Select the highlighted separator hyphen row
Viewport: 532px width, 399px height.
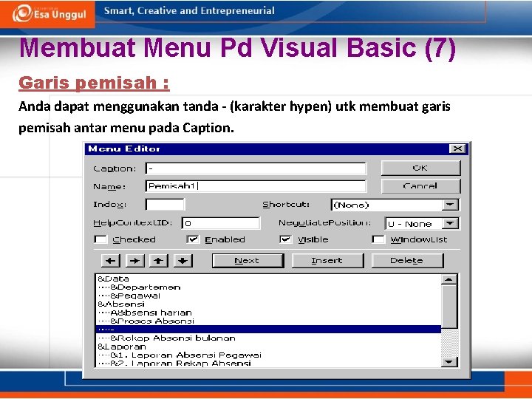point(268,329)
